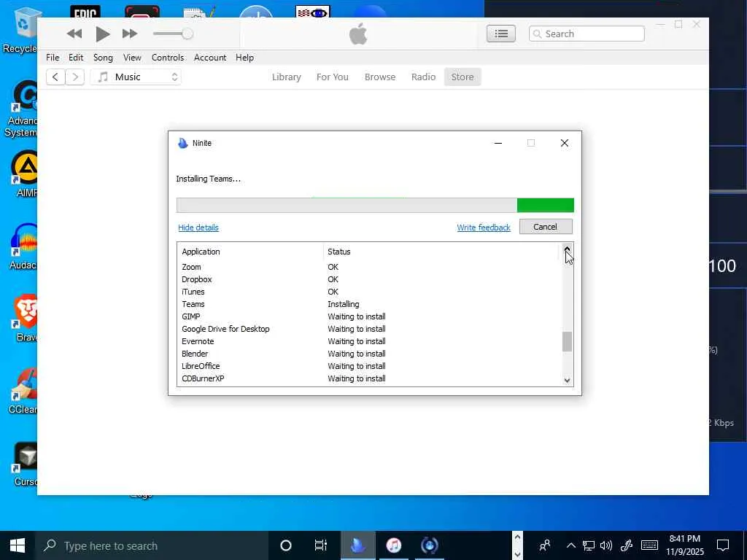Click the third running app taskbar icon
This screenshot has width=747, height=560.
pyautogui.click(x=429, y=545)
